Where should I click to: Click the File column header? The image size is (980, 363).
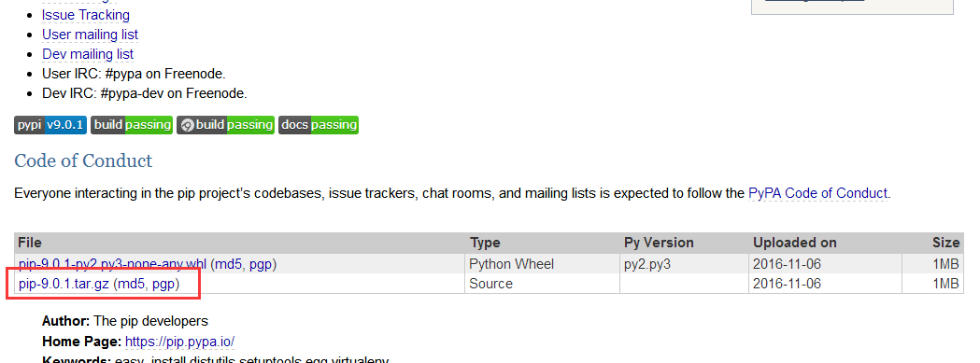pos(29,243)
